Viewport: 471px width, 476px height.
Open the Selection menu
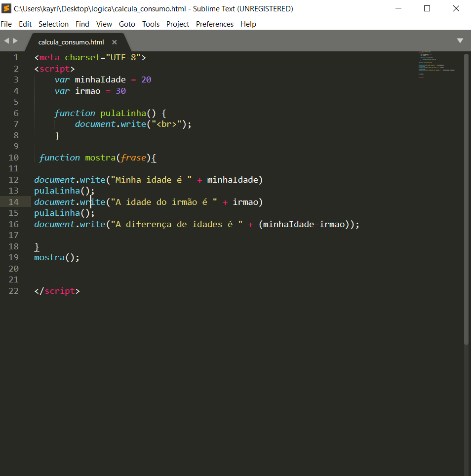[x=53, y=24]
